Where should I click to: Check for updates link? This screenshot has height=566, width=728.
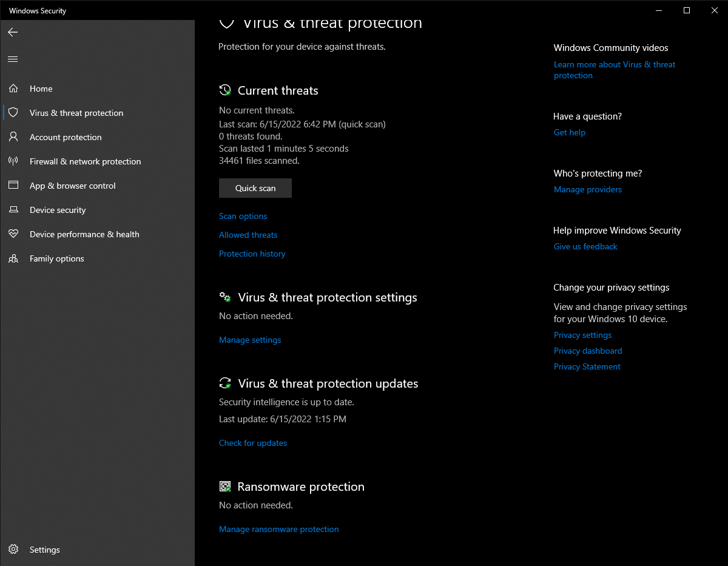[253, 443]
